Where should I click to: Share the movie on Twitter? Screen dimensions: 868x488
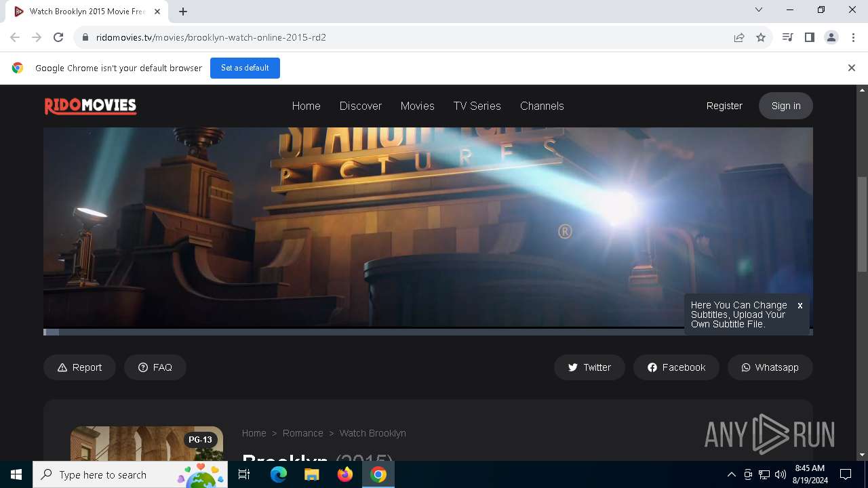pyautogui.click(x=589, y=367)
